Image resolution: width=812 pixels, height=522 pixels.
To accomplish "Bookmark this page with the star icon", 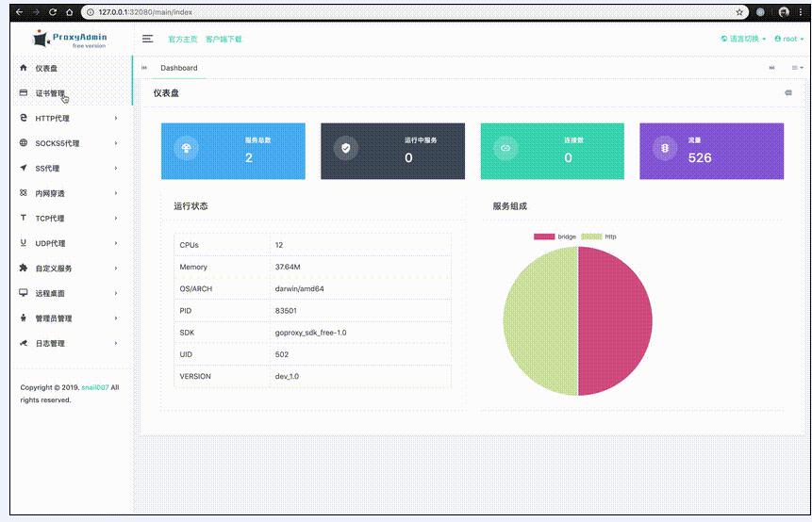I will (x=738, y=12).
